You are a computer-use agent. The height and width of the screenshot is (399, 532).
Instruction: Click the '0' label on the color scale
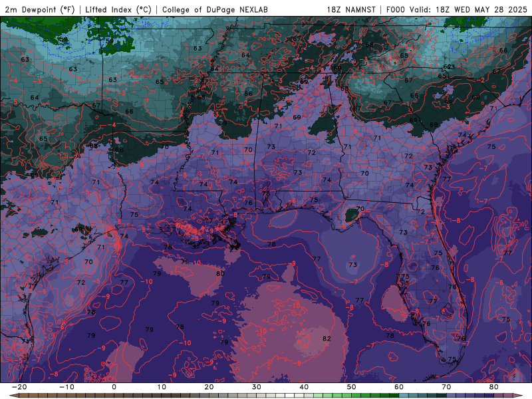pyautogui.click(x=114, y=387)
